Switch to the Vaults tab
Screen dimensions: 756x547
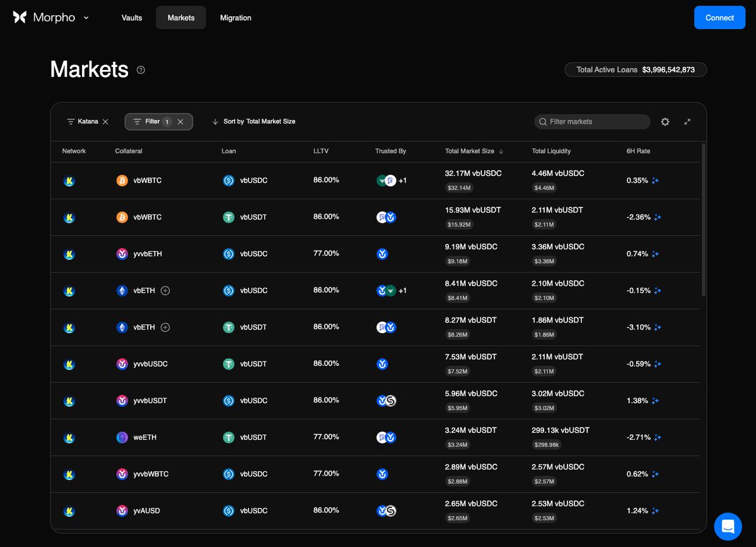point(132,18)
